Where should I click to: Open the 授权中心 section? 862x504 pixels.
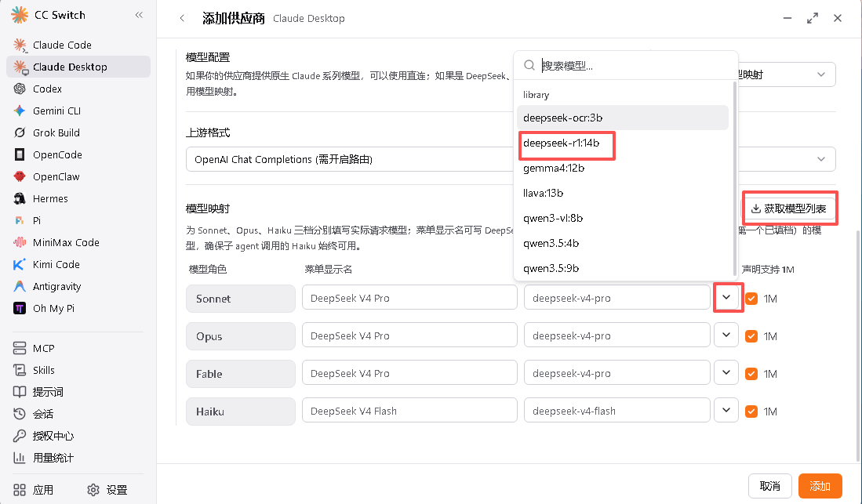pyautogui.click(x=78, y=437)
